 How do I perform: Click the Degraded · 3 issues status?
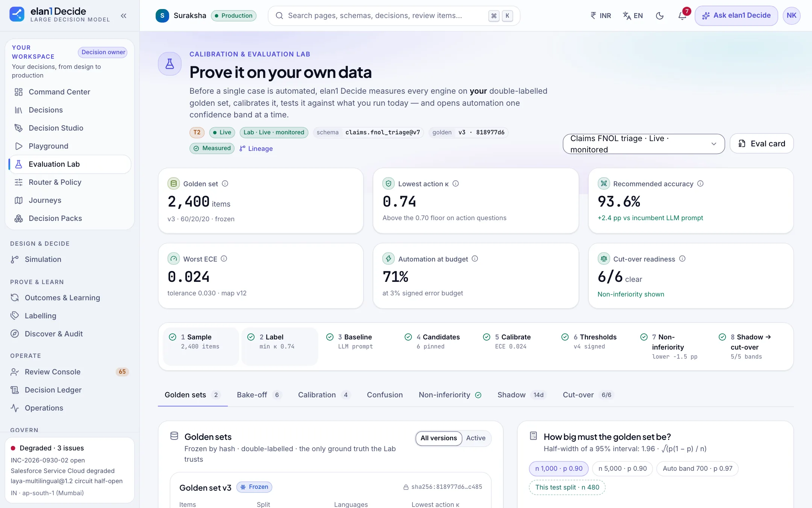[47, 448]
